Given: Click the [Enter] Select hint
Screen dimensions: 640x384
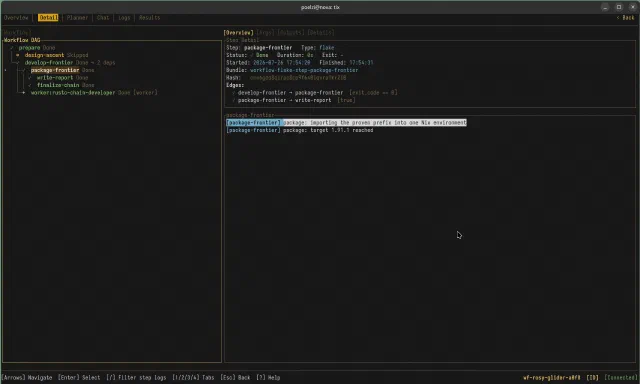Looking at the screenshot, I should 79,378.
